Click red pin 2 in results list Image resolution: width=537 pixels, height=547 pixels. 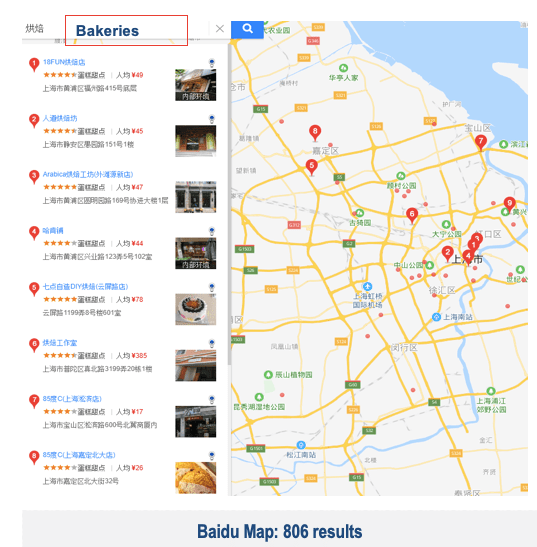point(34,121)
